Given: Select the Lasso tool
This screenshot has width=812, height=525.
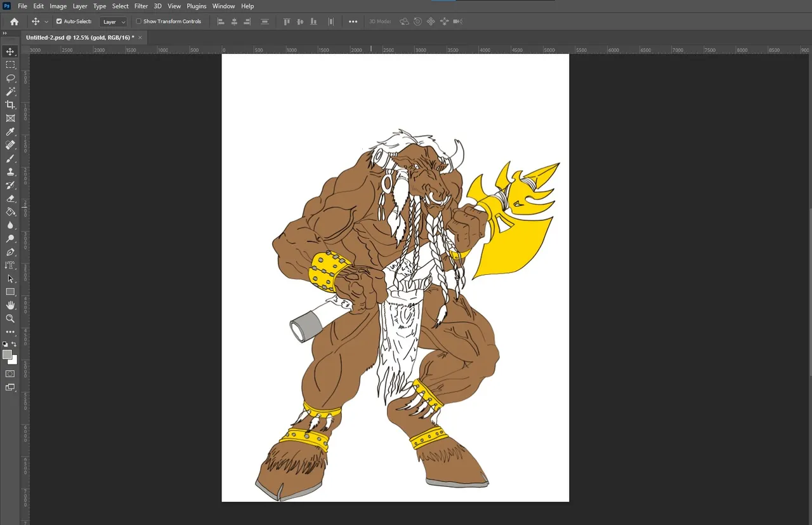Looking at the screenshot, I should click(x=10, y=78).
